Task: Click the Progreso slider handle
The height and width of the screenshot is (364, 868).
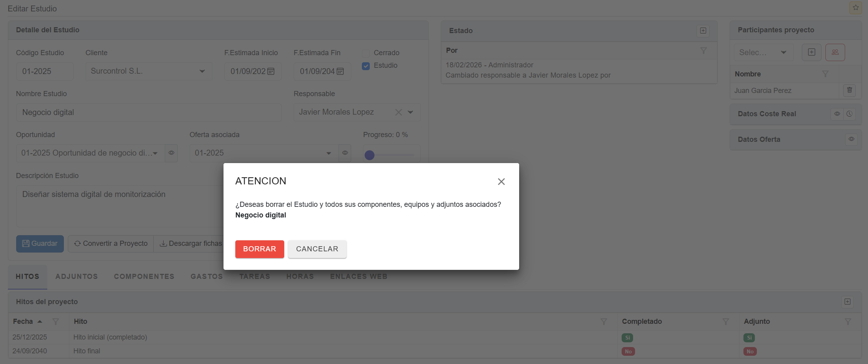Action: point(369,155)
